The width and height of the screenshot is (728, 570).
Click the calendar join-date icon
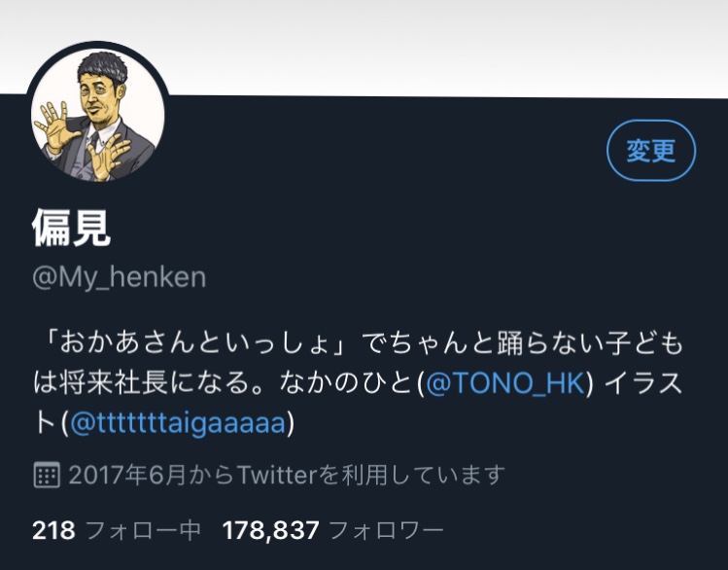(x=47, y=475)
